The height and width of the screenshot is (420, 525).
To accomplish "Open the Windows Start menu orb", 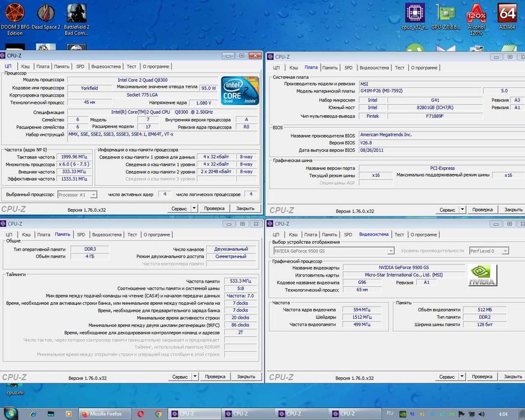I will coord(10,413).
